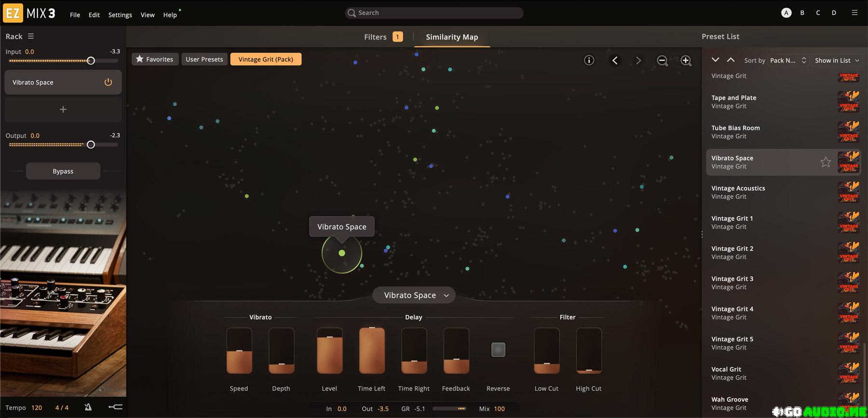Select Vintage Grit 1 preset

784,222
